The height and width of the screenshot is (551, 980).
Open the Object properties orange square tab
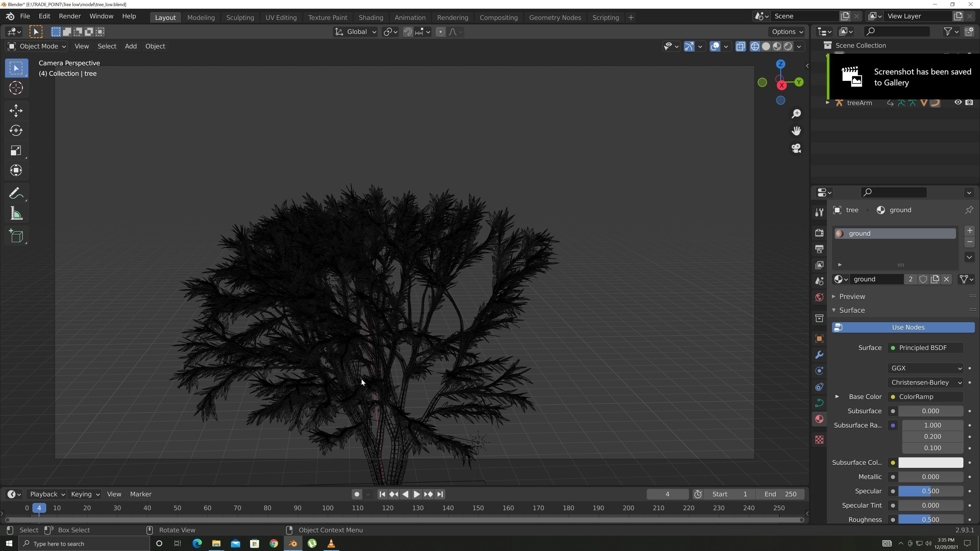point(819,339)
